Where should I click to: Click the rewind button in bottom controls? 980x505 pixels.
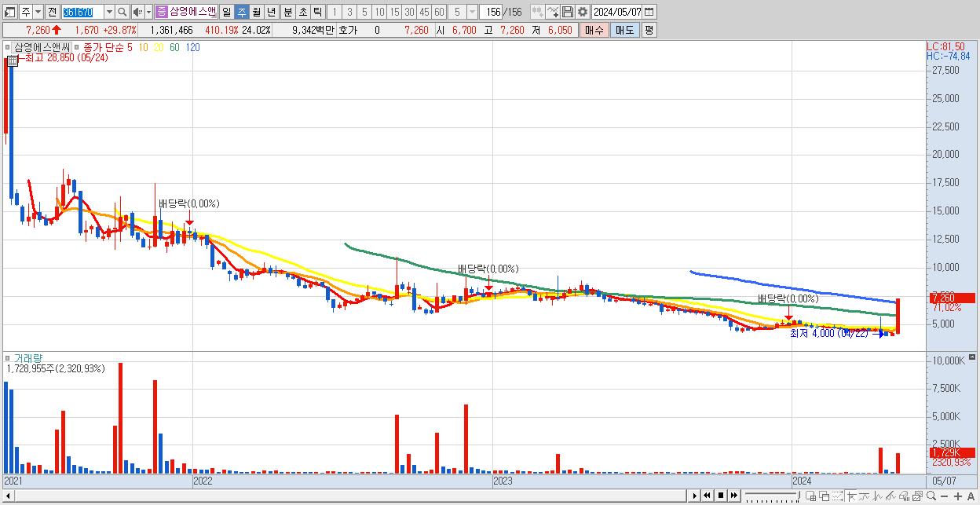(707, 496)
